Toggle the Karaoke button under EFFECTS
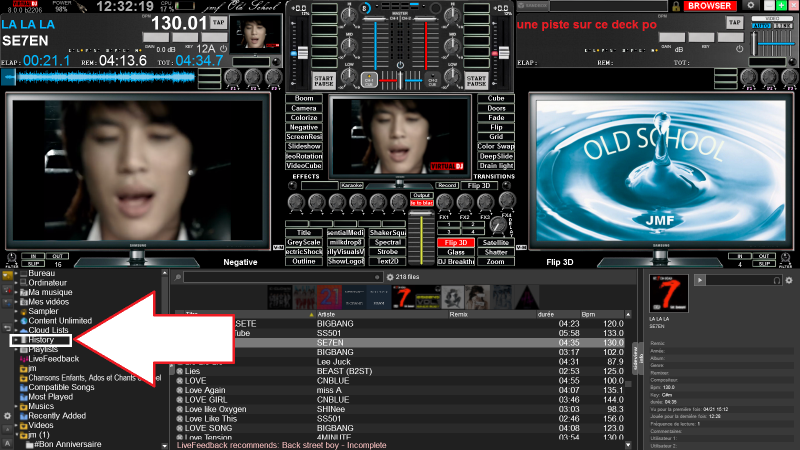Image resolution: width=800 pixels, height=450 pixels. tap(352, 186)
